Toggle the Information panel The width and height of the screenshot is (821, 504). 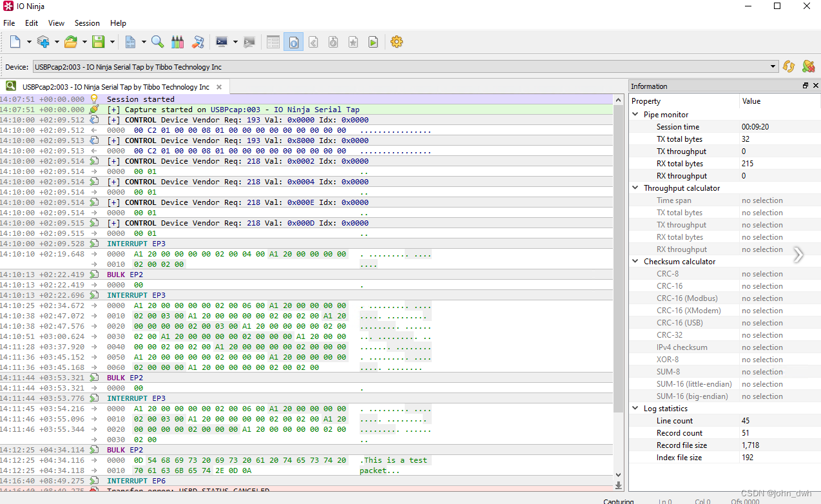(x=293, y=41)
